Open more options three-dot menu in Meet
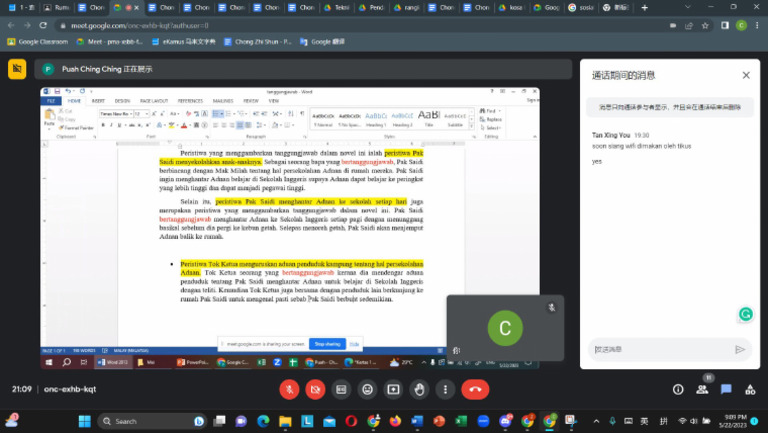Image resolution: width=768 pixels, height=433 pixels. point(446,389)
